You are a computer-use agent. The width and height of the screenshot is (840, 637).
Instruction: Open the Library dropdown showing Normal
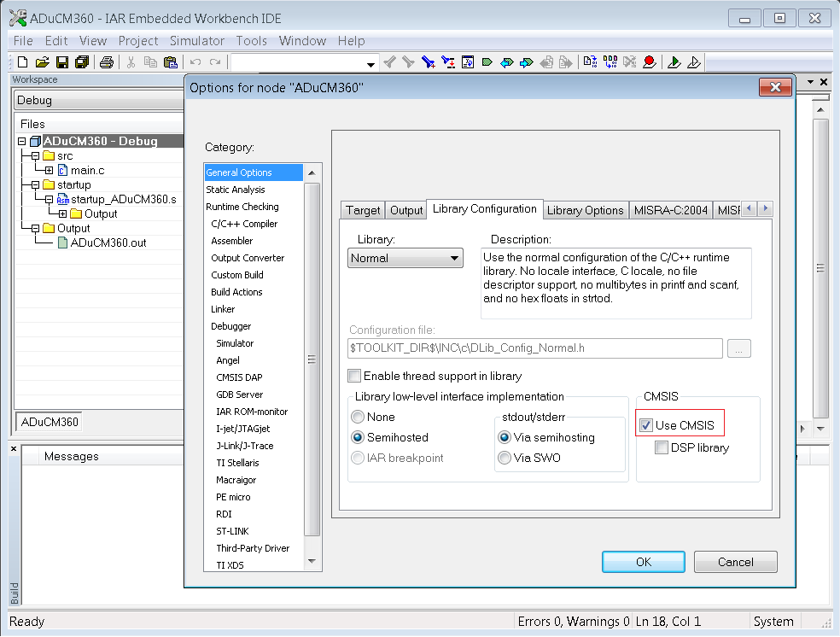(x=405, y=258)
